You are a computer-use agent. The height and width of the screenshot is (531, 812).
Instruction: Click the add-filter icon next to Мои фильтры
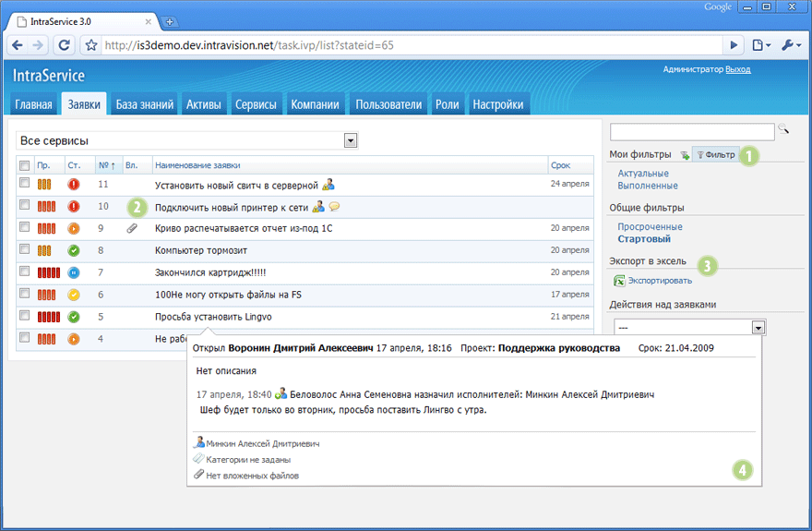coord(685,155)
